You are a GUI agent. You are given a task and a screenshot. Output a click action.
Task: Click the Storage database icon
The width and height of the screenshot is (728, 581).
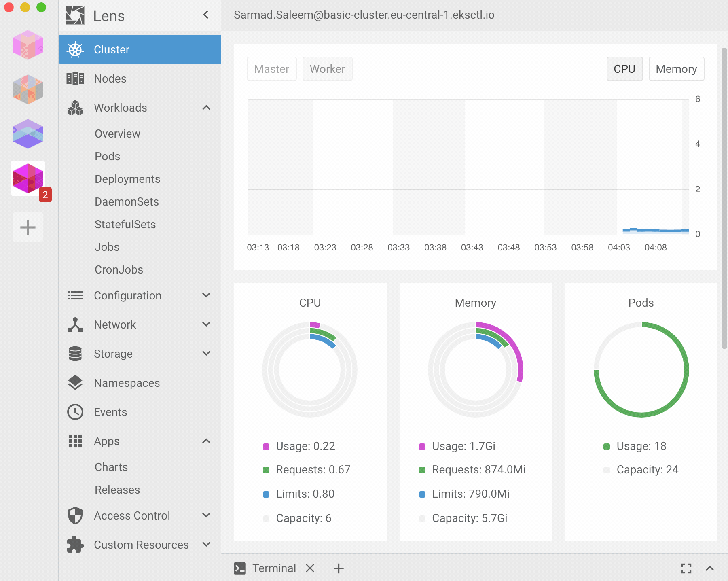point(75,354)
